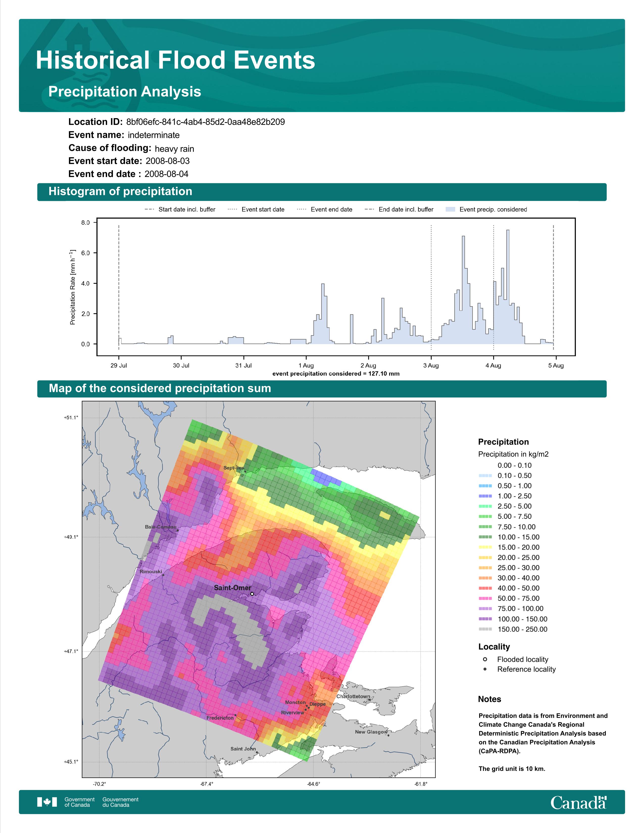
Task: Click the Event precip. considered legend swatch
Action: (450, 210)
